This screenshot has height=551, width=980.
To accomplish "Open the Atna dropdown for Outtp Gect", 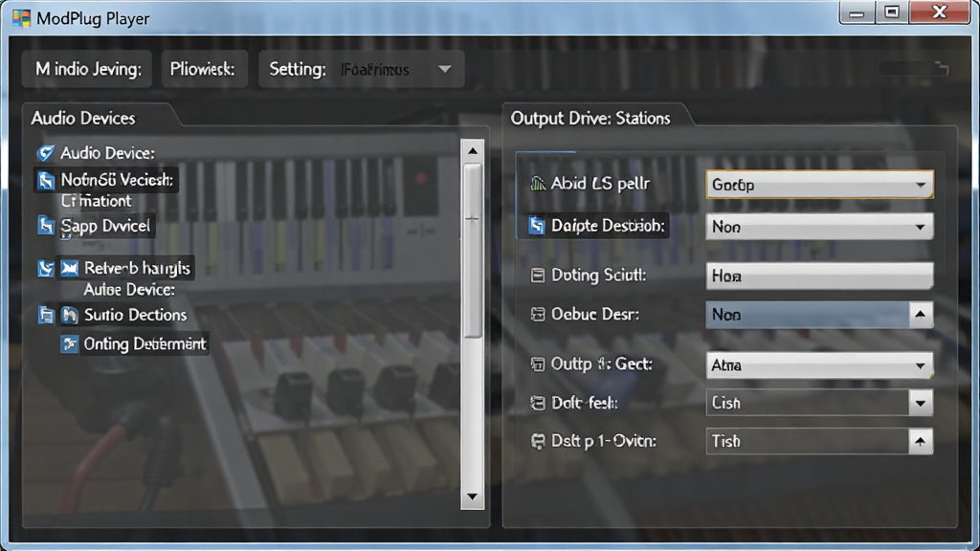I will click(x=819, y=364).
